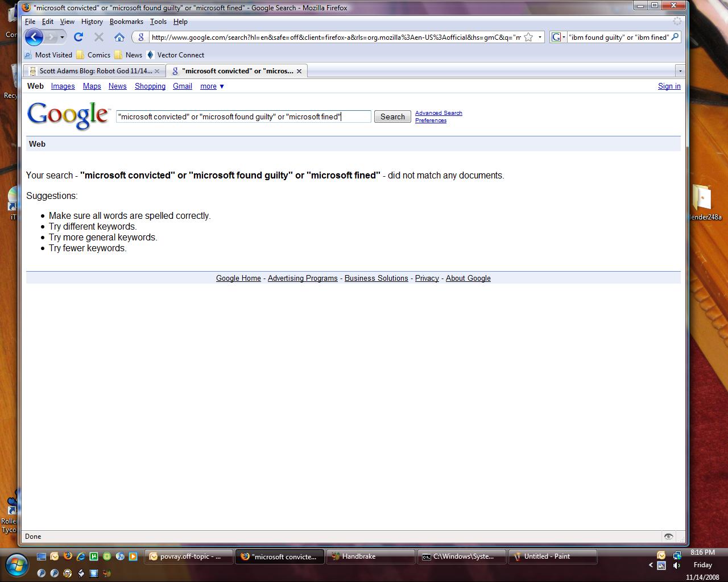Open the Advanced Search link
The height and width of the screenshot is (582, 728).
pyautogui.click(x=439, y=113)
